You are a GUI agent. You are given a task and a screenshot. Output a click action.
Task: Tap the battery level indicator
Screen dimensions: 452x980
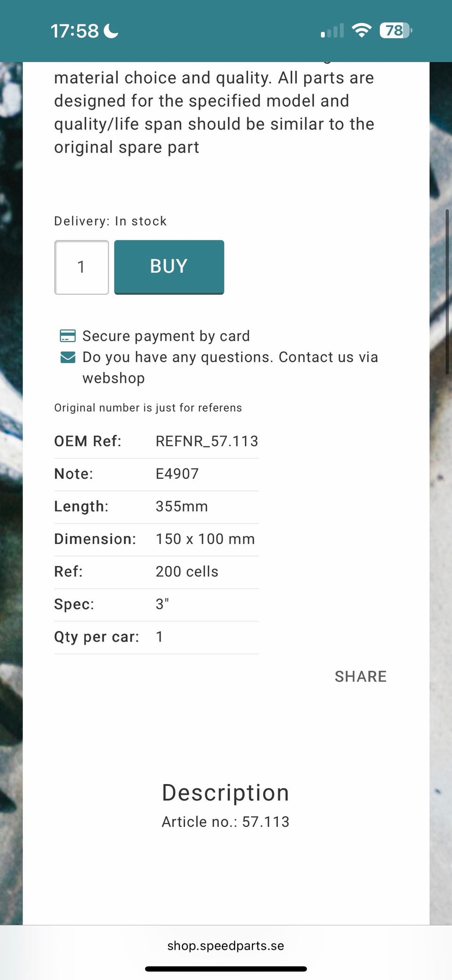pos(395,31)
